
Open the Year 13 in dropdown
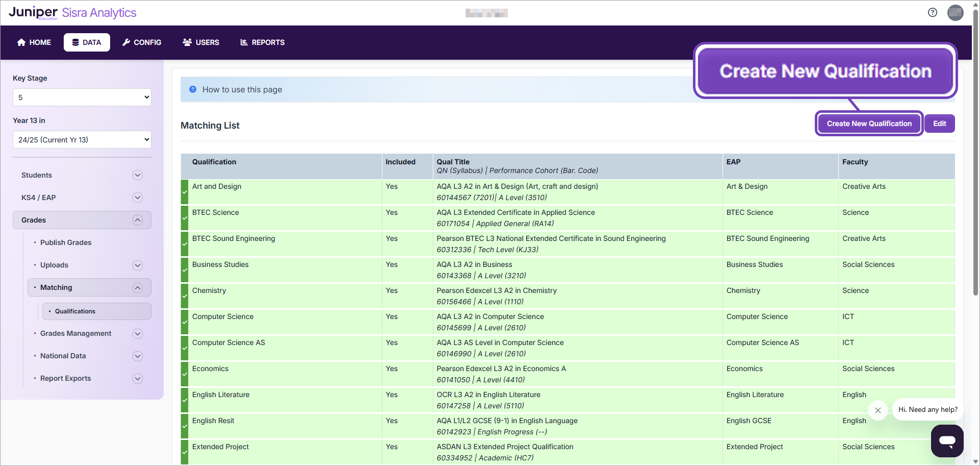(x=82, y=140)
